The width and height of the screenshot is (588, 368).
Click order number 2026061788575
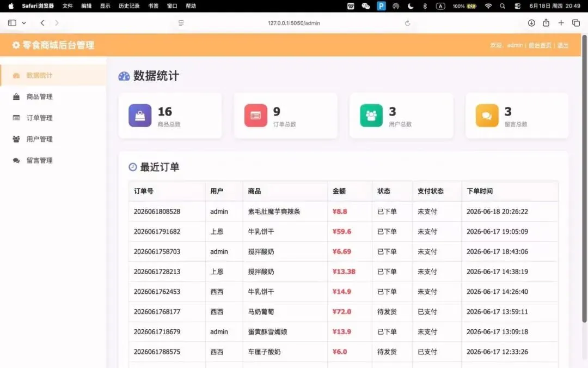[x=157, y=352]
